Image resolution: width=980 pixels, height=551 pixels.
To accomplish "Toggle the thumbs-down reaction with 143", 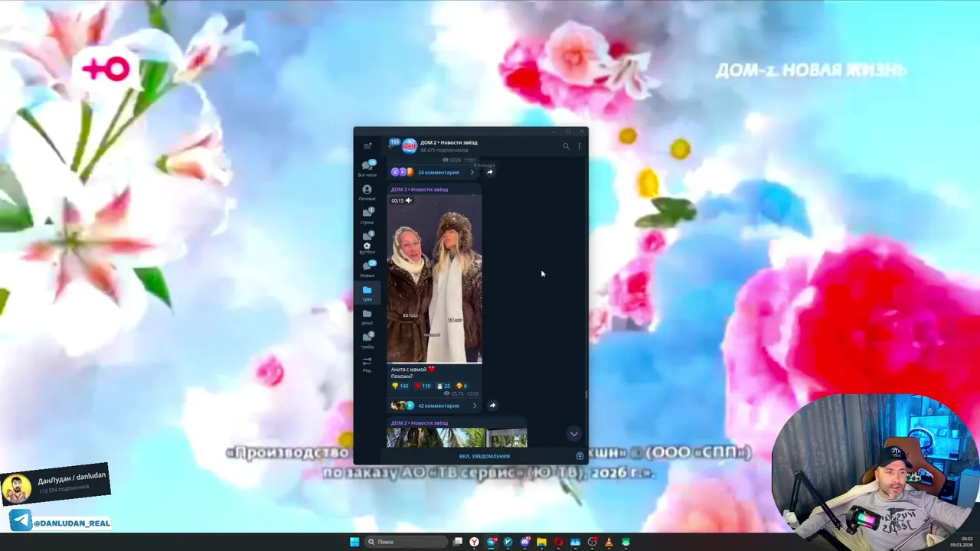I will coord(400,386).
